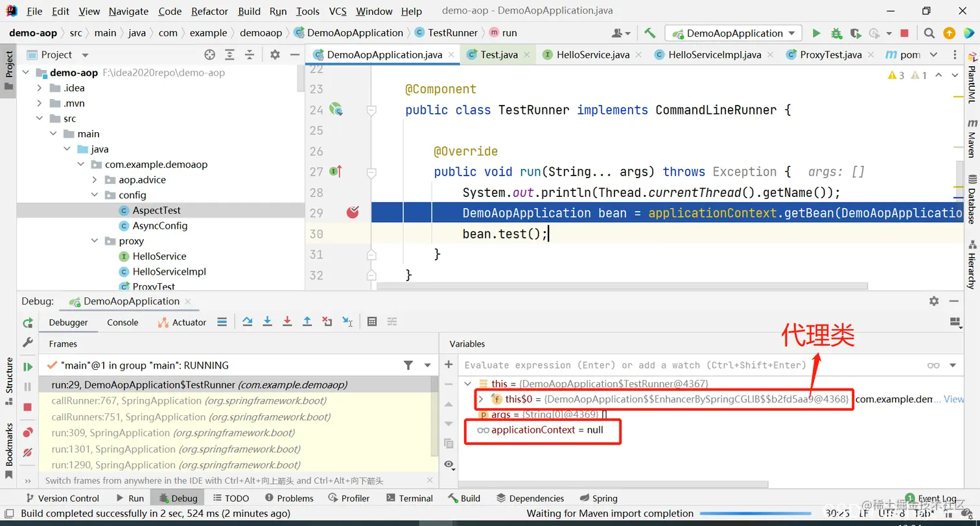Screen dimensions: 980x526
Task: Open DemoAopApplication run configuration dropdown
Action: pyautogui.click(x=734, y=33)
